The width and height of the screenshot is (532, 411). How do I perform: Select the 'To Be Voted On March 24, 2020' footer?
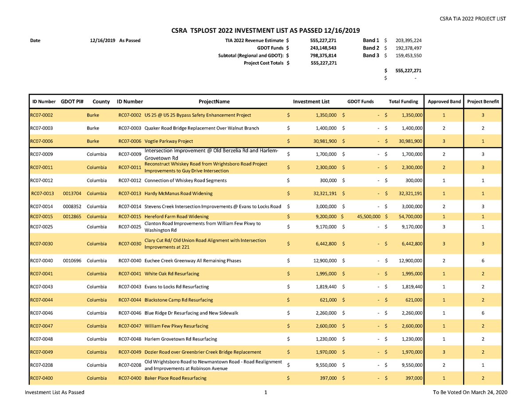pyautogui.click(x=470, y=392)
